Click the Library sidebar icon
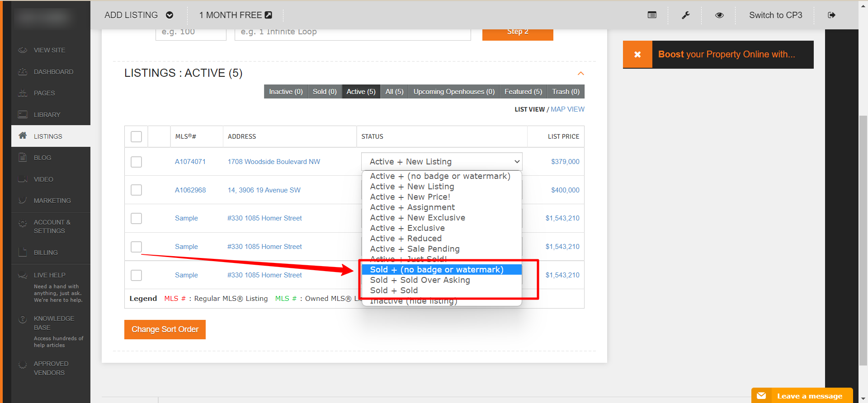This screenshot has width=868, height=403. [x=23, y=115]
